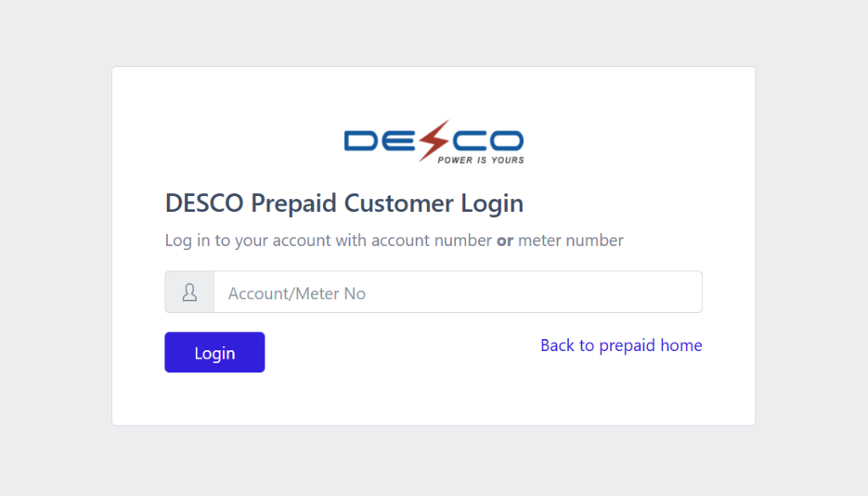Focus the Account/Meter No input field
The image size is (868, 496).
(x=458, y=293)
